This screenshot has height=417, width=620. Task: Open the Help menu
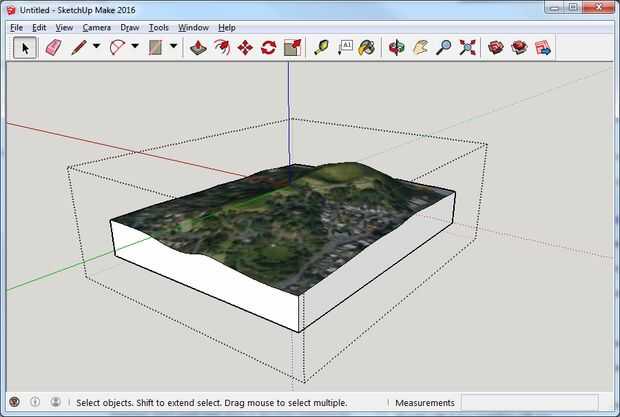pyautogui.click(x=227, y=28)
